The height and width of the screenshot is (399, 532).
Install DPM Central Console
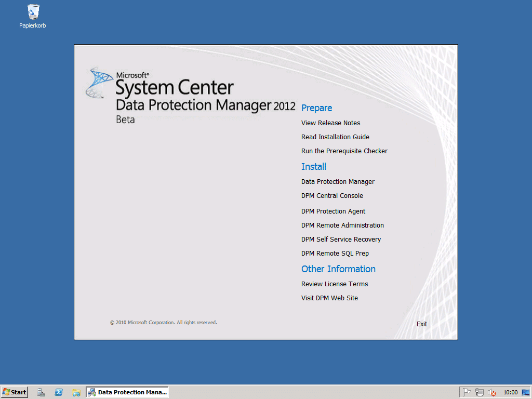tap(332, 196)
